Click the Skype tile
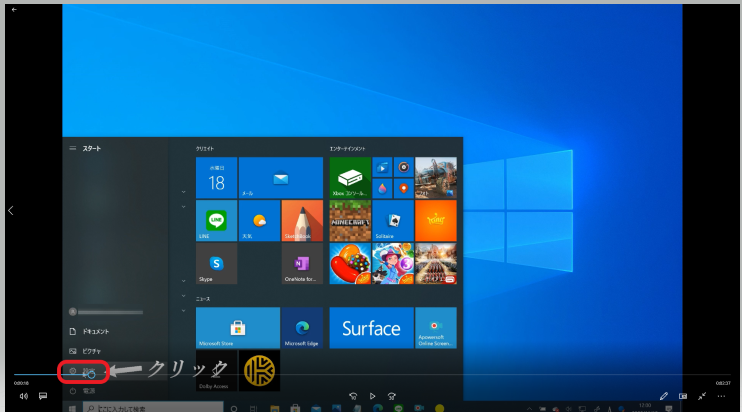 point(216,265)
